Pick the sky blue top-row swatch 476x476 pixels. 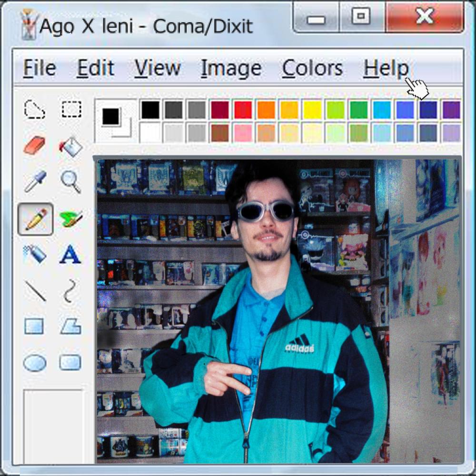(x=382, y=109)
